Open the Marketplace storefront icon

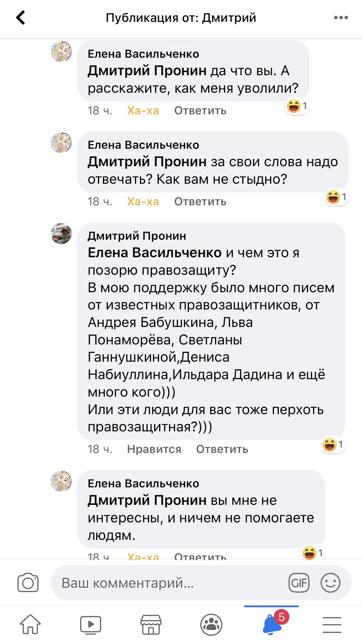pyautogui.click(x=151, y=624)
